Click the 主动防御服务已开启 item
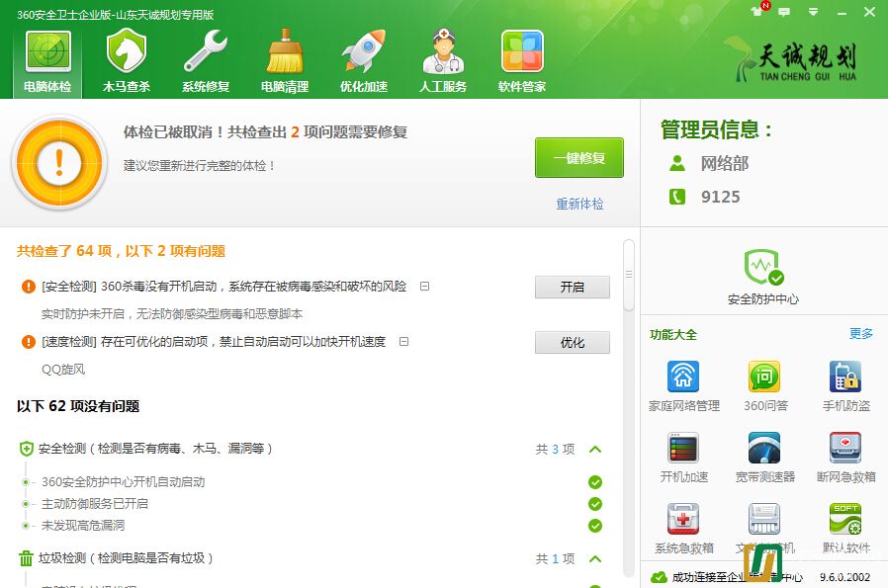The image size is (888, 588). (x=95, y=504)
